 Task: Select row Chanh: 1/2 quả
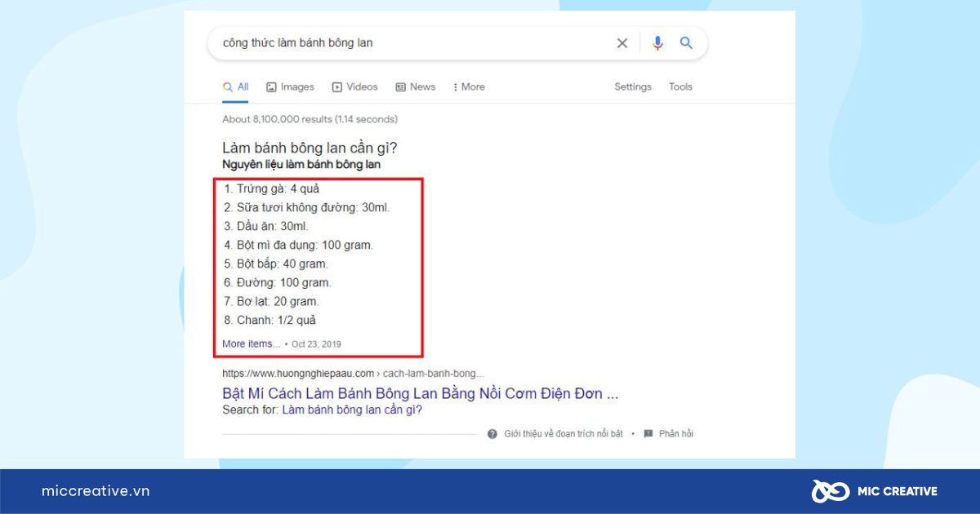(x=269, y=320)
